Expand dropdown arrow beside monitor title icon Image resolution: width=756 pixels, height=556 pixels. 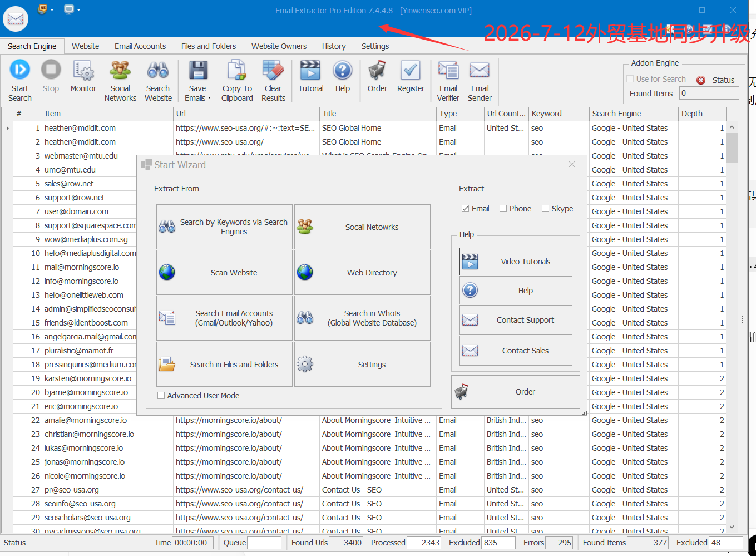tap(78, 10)
